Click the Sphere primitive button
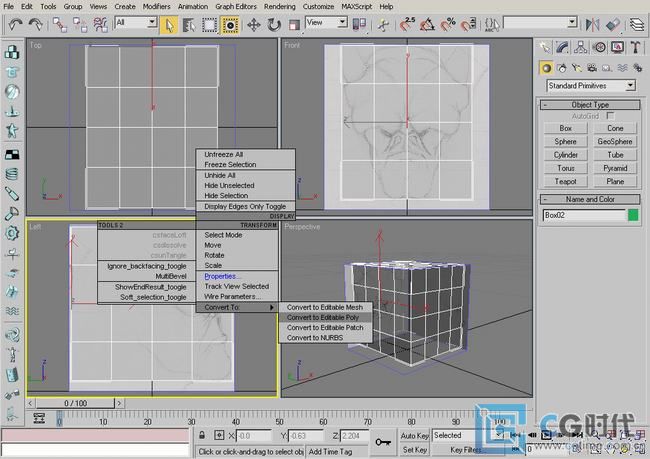Viewport: 650px width, 459px height. [x=565, y=141]
